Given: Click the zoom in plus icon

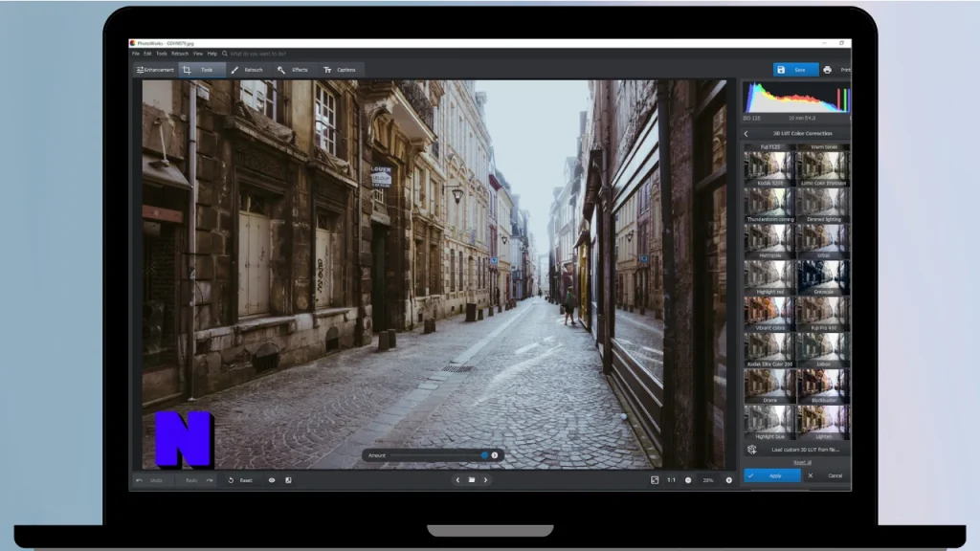Looking at the screenshot, I should pos(728,480).
